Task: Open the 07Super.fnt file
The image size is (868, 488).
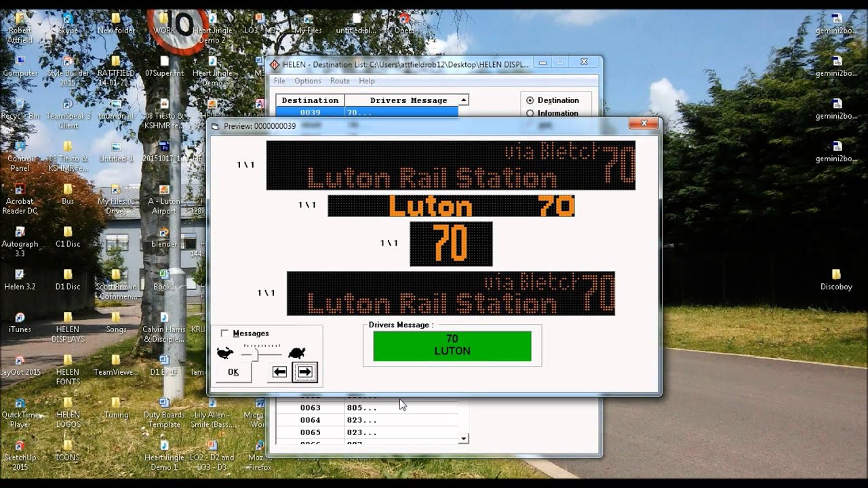Action: tap(163, 66)
